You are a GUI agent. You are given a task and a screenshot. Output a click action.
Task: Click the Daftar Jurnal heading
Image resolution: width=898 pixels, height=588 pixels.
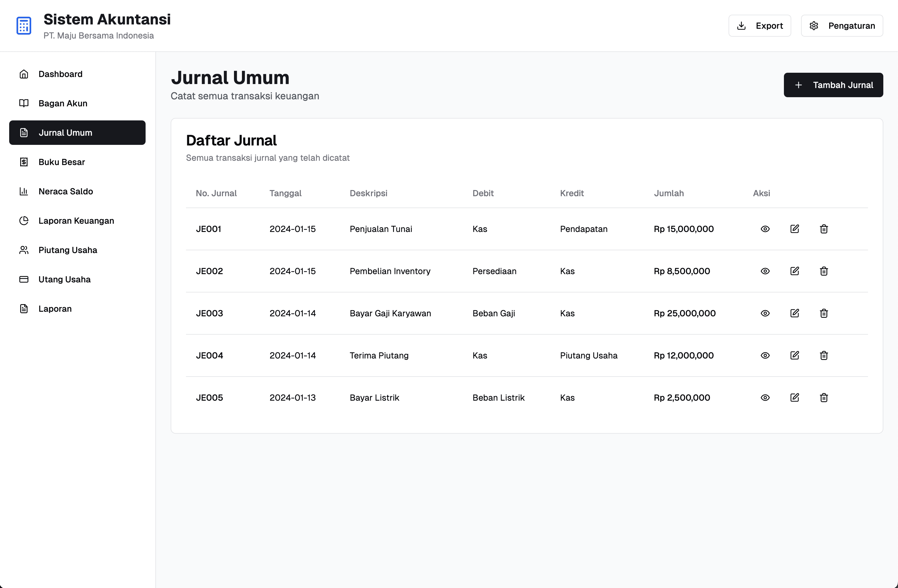pos(231,140)
